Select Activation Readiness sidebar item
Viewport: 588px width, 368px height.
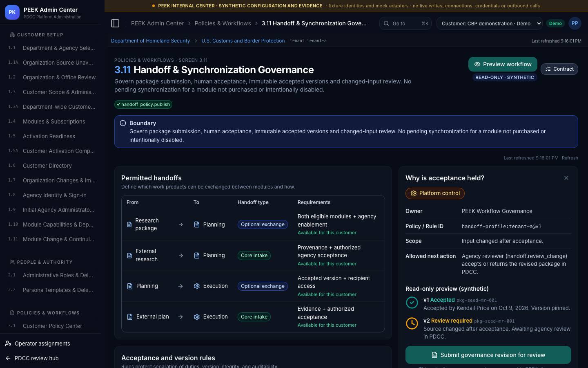(52, 136)
